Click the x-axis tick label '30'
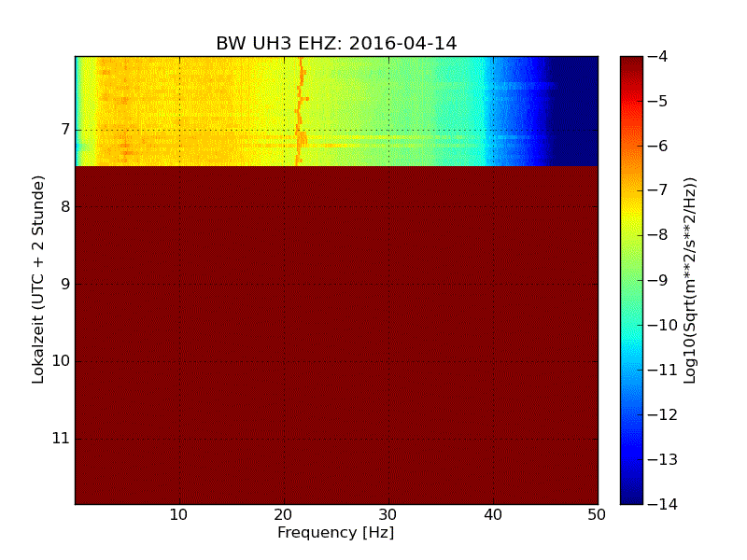Viewport: 747px width, 560px height. 388,515
